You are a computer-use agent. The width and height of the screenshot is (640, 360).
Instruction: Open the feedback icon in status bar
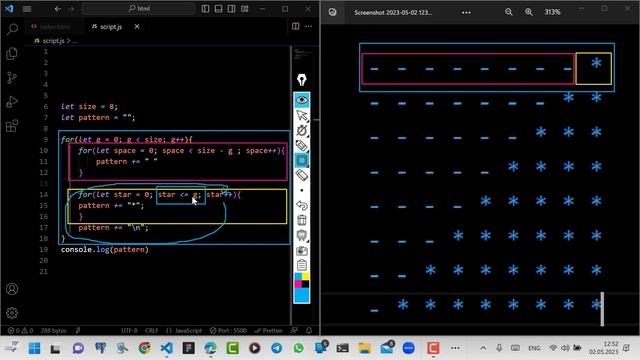(x=294, y=331)
